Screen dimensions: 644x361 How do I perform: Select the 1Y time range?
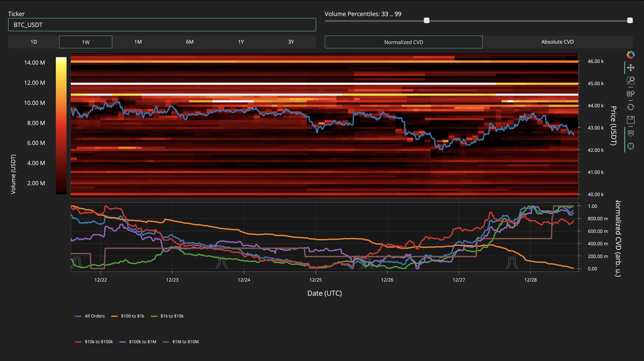(x=241, y=42)
